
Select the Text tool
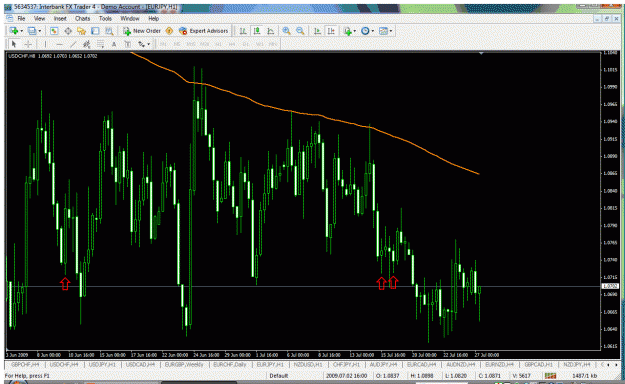(114, 44)
